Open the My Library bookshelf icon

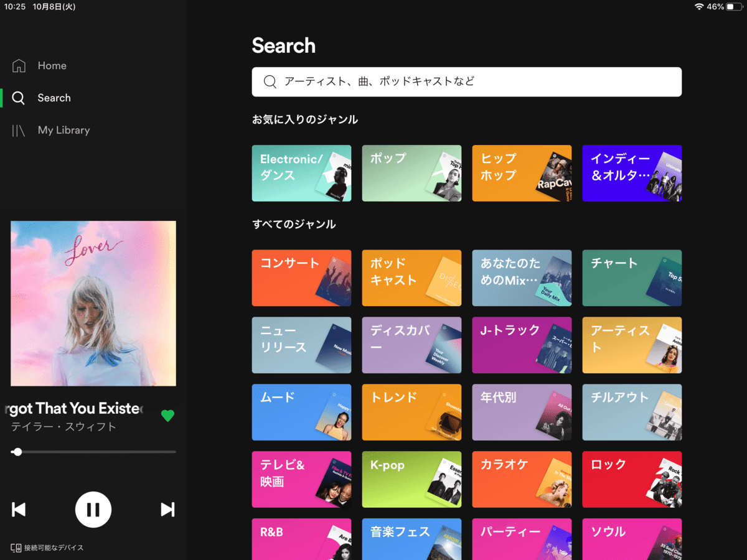pos(19,130)
